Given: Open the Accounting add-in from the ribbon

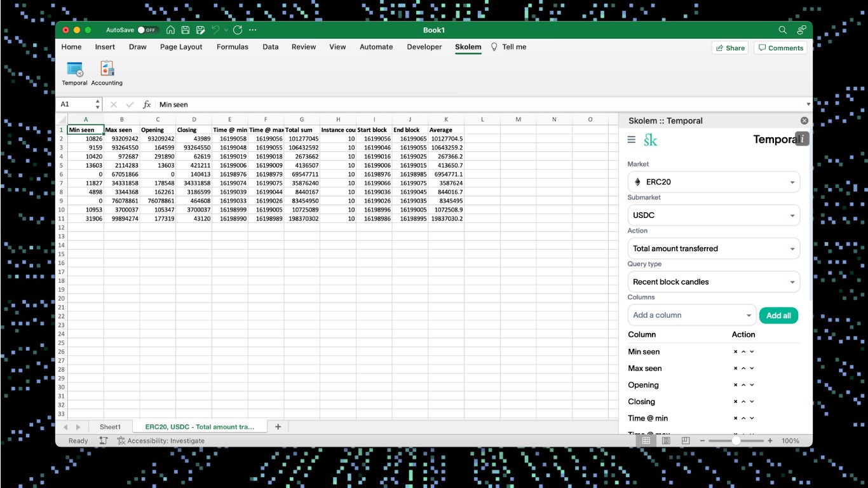Looking at the screenshot, I should click(x=107, y=74).
